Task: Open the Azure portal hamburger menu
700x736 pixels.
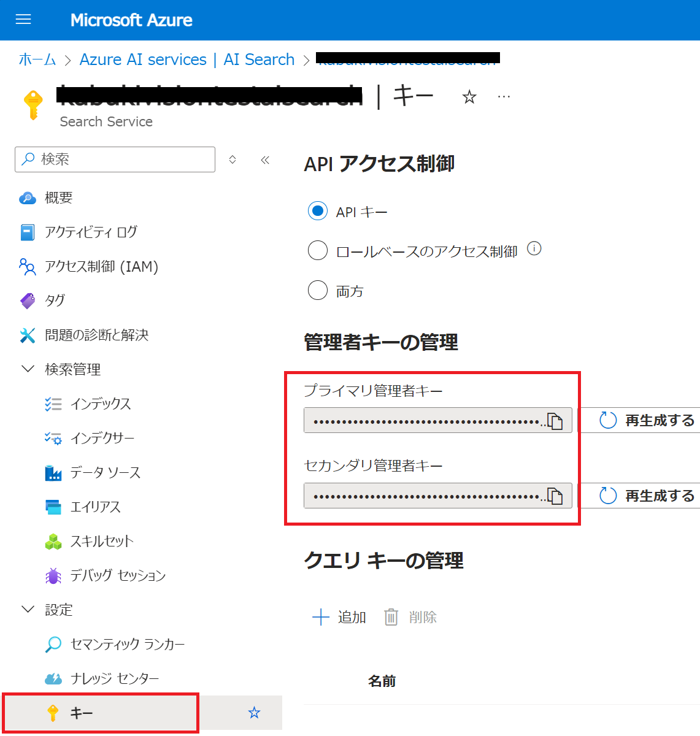Action: [x=23, y=20]
